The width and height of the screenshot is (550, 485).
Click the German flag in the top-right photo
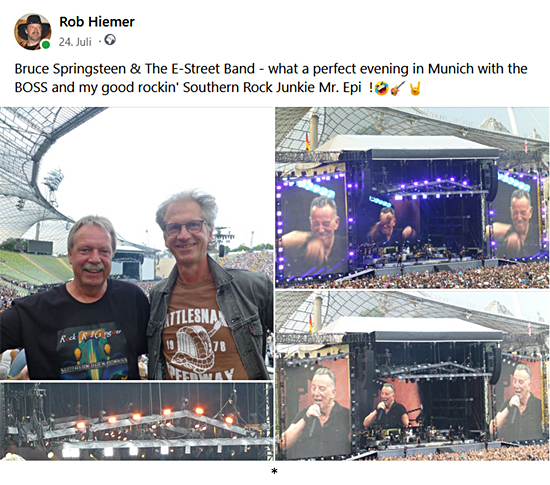click(308, 144)
